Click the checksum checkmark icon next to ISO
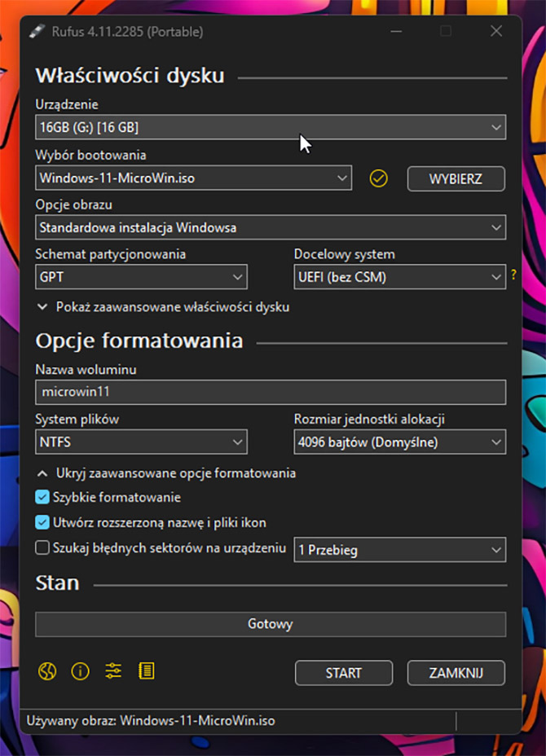 tap(379, 178)
